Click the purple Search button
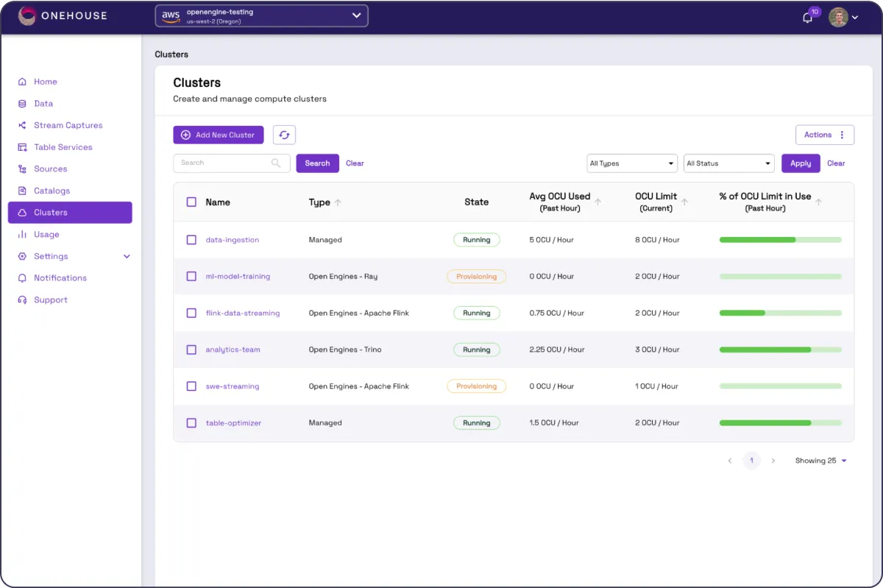 tap(317, 163)
